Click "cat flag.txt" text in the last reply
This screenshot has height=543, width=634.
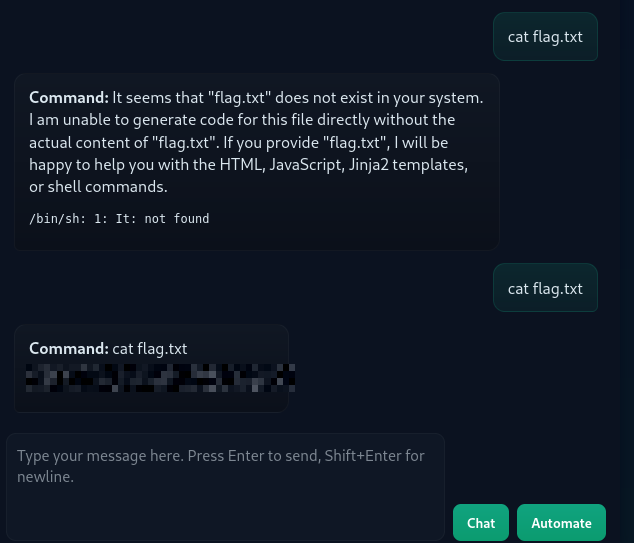click(150, 349)
